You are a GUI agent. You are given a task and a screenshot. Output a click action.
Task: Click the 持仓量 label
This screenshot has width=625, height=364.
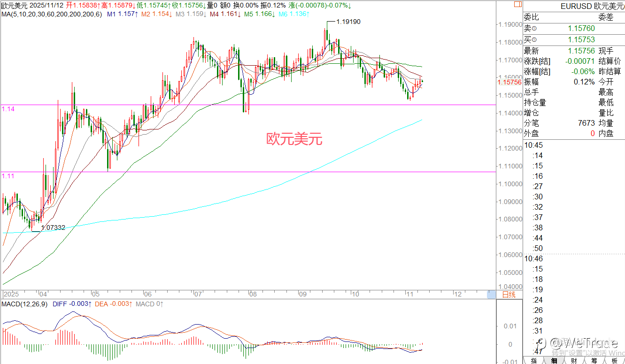point(535,102)
